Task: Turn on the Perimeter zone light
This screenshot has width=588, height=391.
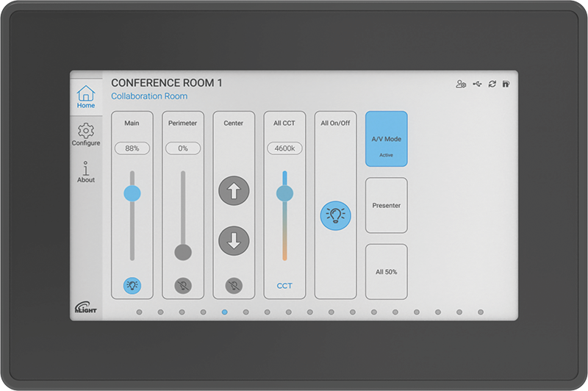Action: (x=182, y=286)
